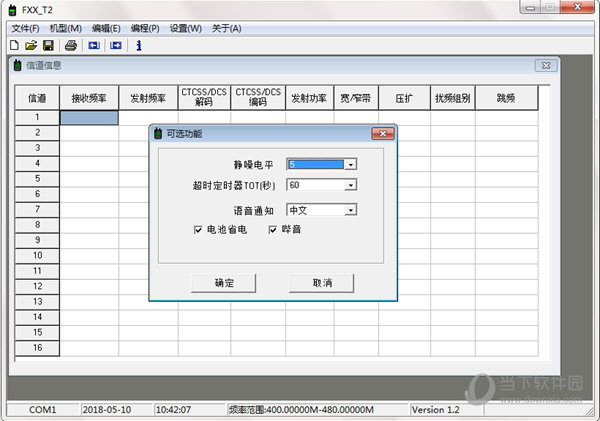Close the 可选功能 dialog
This screenshot has width=600, height=421.
383,133
